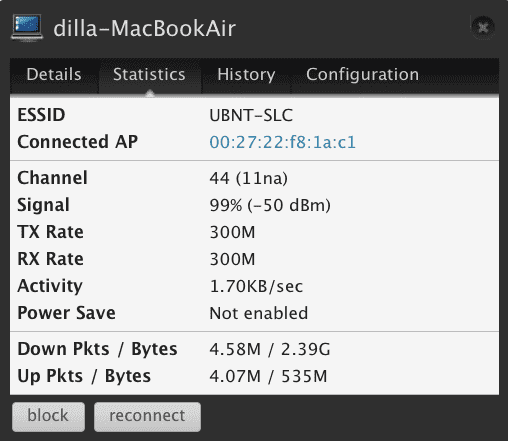Open connected AP 00:27:22:f8:1a:c1 link

[x=282, y=142]
